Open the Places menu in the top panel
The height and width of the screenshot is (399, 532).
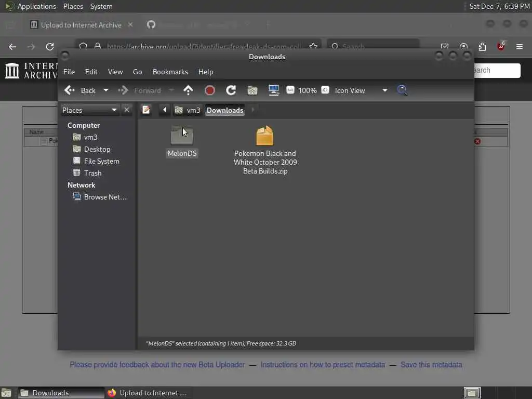point(73,6)
